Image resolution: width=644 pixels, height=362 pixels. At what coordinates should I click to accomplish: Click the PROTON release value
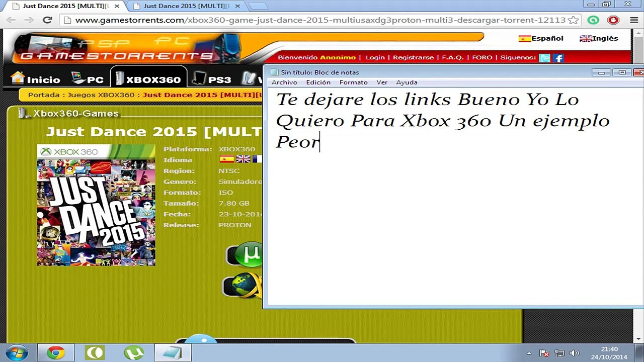pyautogui.click(x=234, y=225)
